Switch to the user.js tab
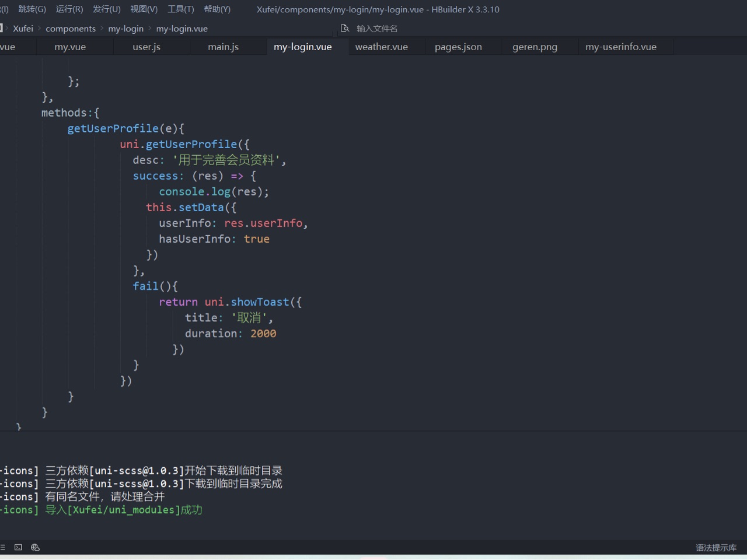Viewport: 747px width, 560px height. click(146, 47)
